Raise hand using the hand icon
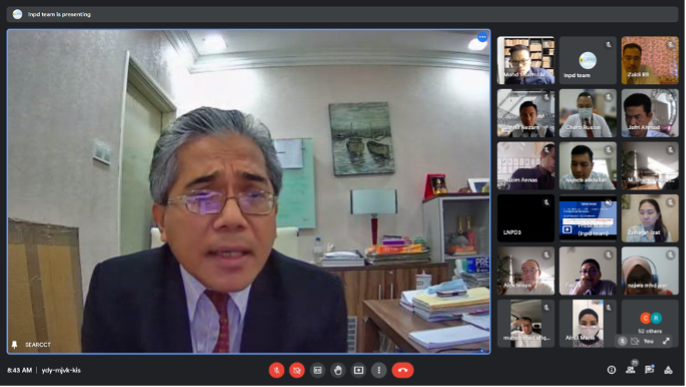 (x=338, y=370)
